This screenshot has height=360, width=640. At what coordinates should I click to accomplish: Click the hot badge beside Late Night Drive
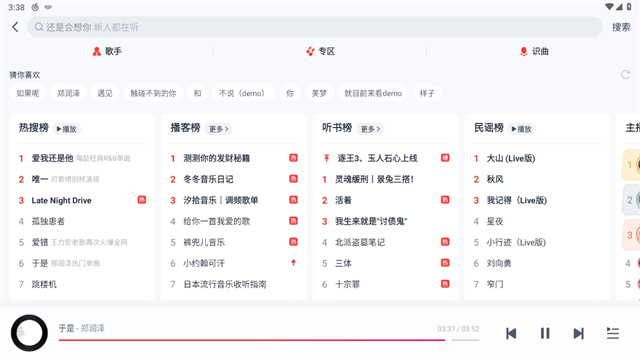click(x=142, y=200)
